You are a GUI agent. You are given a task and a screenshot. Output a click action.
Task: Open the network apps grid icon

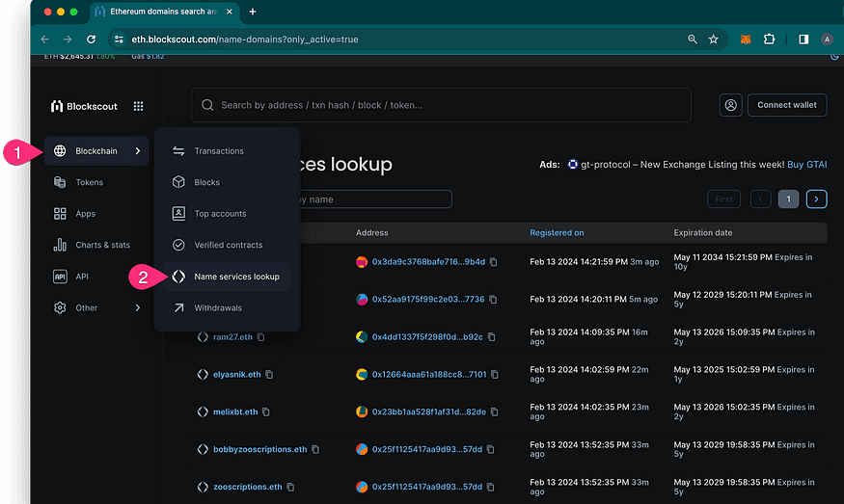pyautogui.click(x=138, y=107)
